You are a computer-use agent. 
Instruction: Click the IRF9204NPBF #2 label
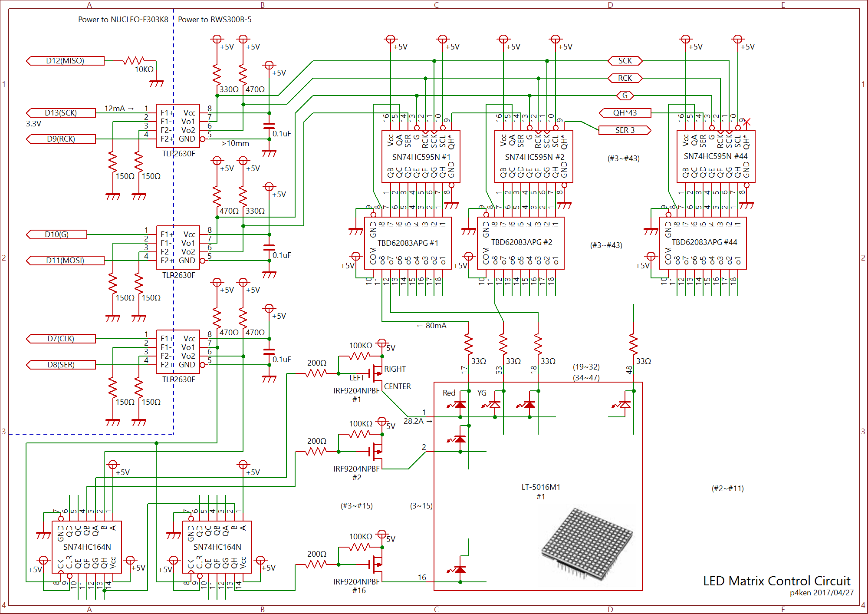point(356,473)
